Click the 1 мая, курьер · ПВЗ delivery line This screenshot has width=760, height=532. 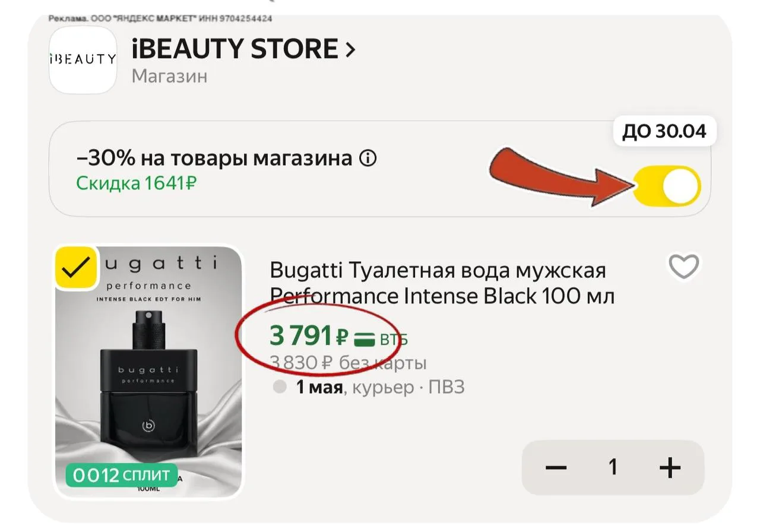pos(380,388)
